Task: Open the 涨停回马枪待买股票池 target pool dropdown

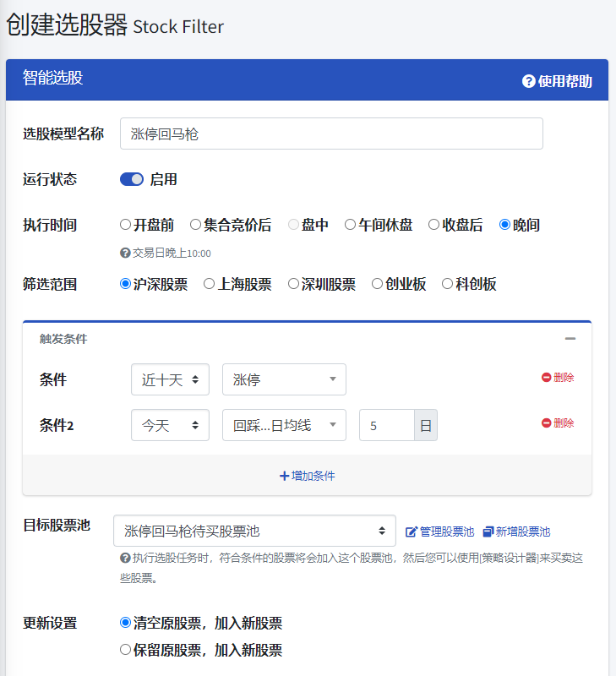Action: 254,531
